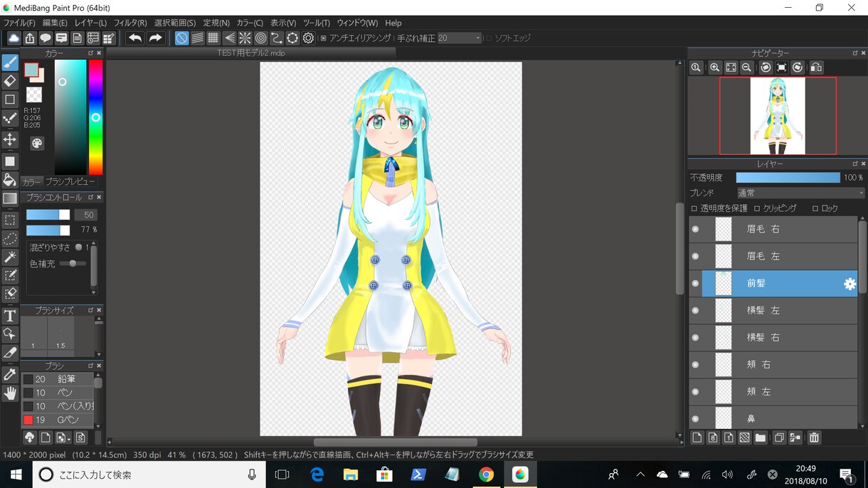This screenshot has width=868, height=488.
Task: Hide the 頬 右 layer
Action: click(695, 364)
